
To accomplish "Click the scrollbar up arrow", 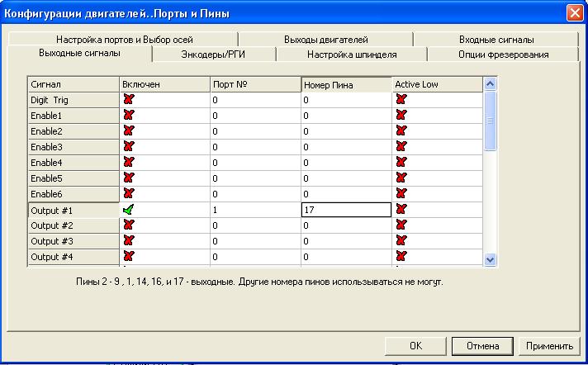I will (x=490, y=83).
